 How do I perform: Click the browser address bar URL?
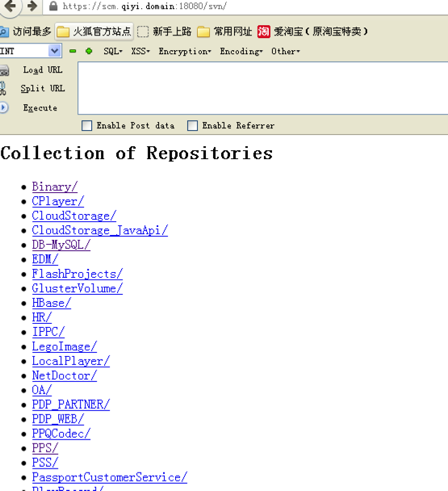(x=144, y=6)
